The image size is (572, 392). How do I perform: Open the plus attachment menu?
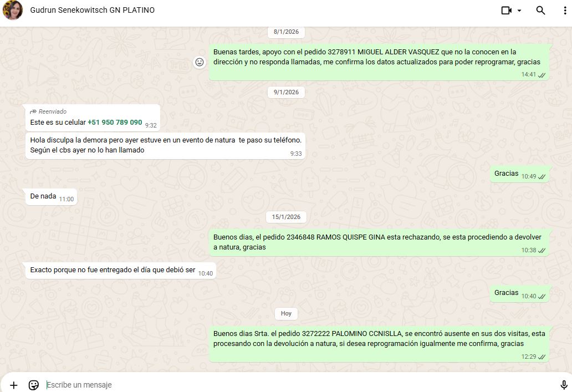[x=14, y=385]
